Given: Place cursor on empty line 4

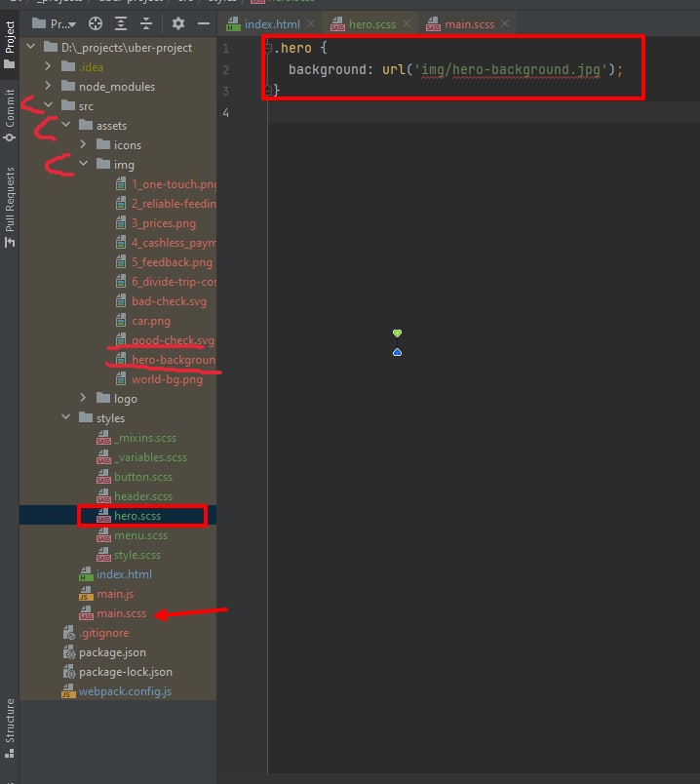Looking at the screenshot, I should pos(483,112).
